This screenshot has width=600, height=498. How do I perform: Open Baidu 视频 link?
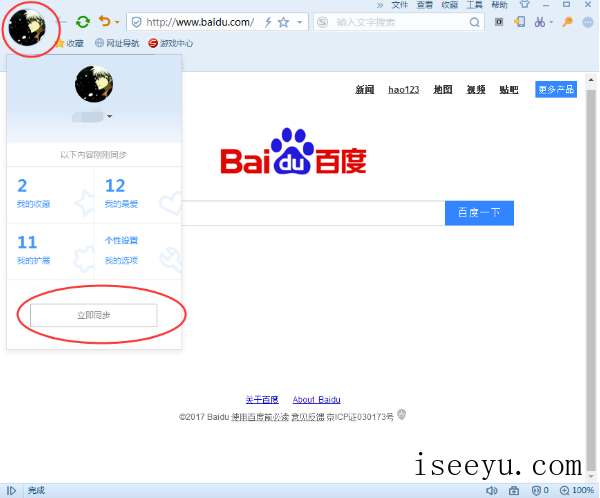[476, 90]
